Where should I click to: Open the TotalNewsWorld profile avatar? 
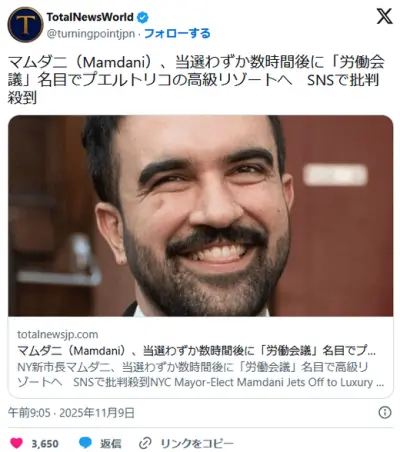tap(25, 25)
